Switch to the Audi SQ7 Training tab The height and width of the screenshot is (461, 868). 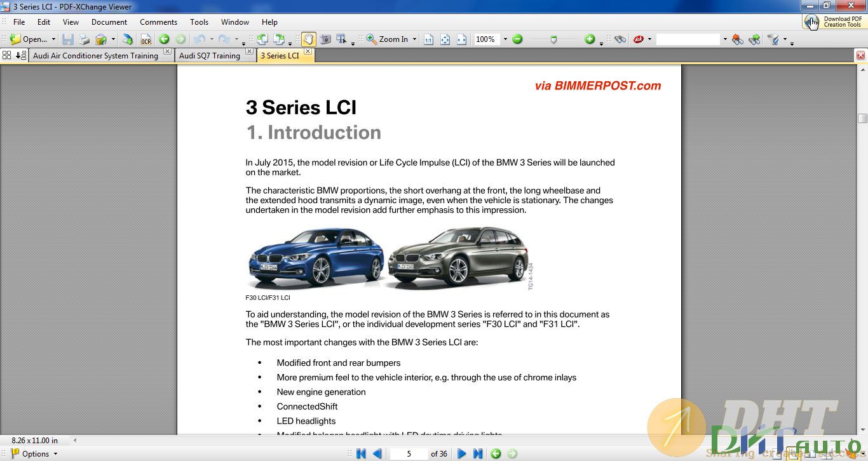click(210, 56)
